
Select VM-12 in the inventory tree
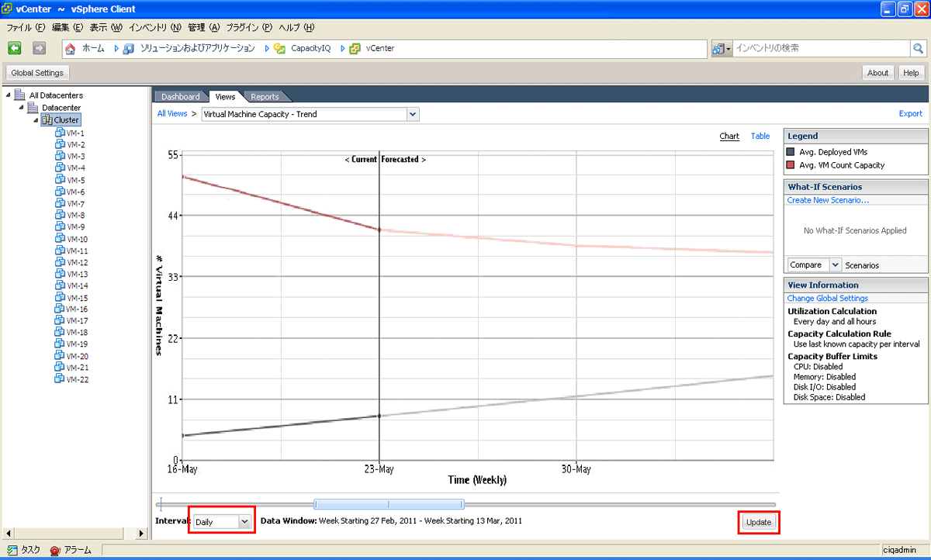click(x=78, y=262)
